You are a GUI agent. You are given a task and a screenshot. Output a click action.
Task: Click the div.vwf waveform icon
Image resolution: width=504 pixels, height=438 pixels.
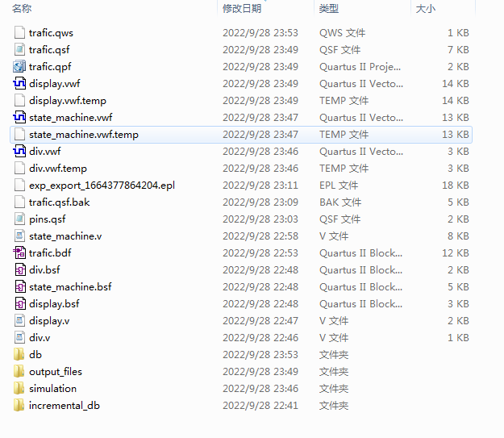pyautogui.click(x=19, y=151)
